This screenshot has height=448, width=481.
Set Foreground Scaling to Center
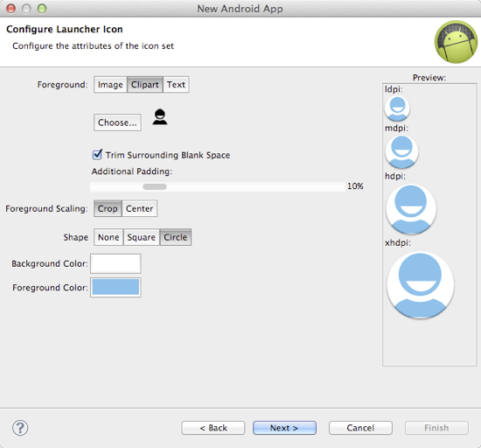140,208
